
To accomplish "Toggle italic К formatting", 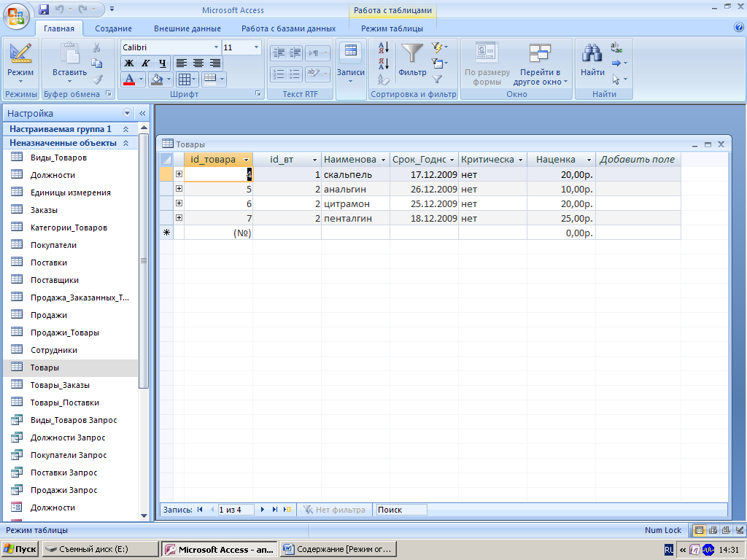I will click(x=146, y=63).
